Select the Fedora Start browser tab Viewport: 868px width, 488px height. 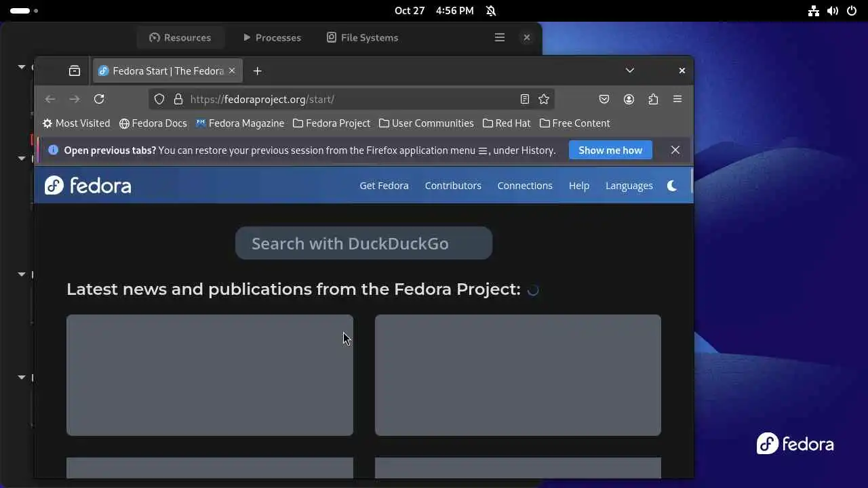[167, 70]
